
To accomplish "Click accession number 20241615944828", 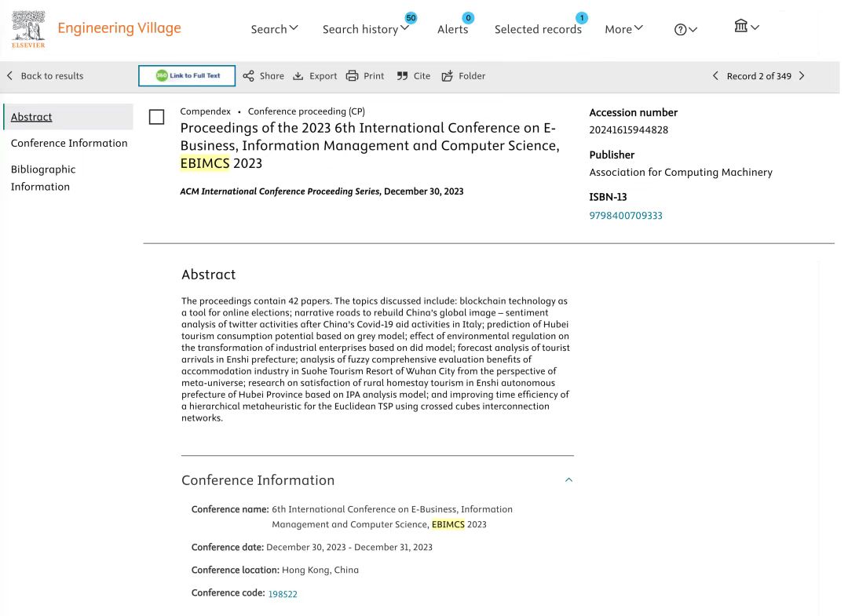I will point(628,129).
